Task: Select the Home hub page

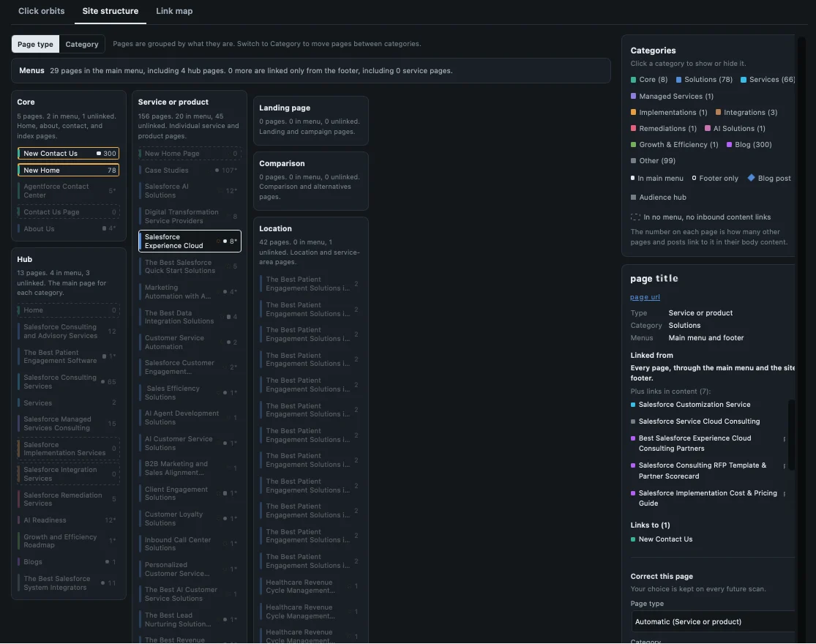Action: [x=68, y=310]
